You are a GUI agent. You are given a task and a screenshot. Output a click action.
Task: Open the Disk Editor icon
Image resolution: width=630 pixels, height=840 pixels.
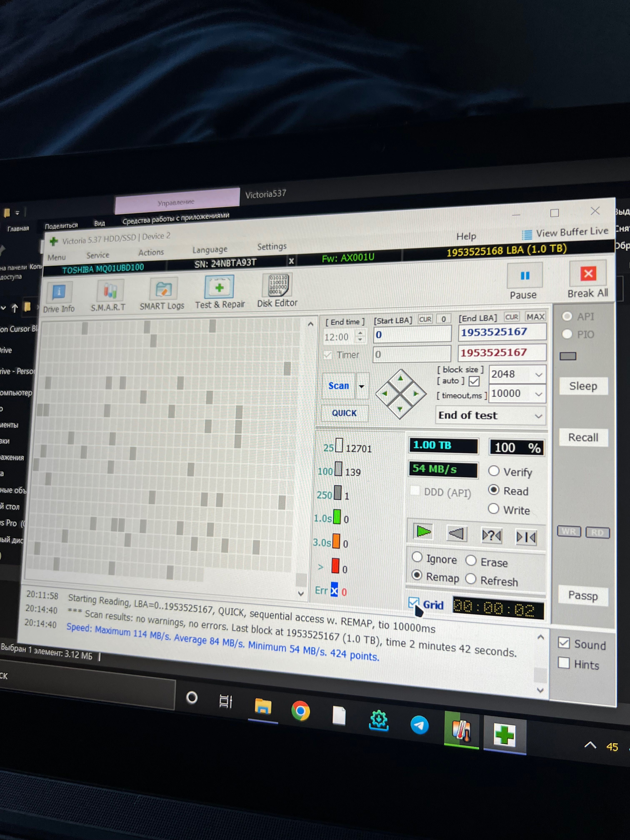pyautogui.click(x=277, y=285)
